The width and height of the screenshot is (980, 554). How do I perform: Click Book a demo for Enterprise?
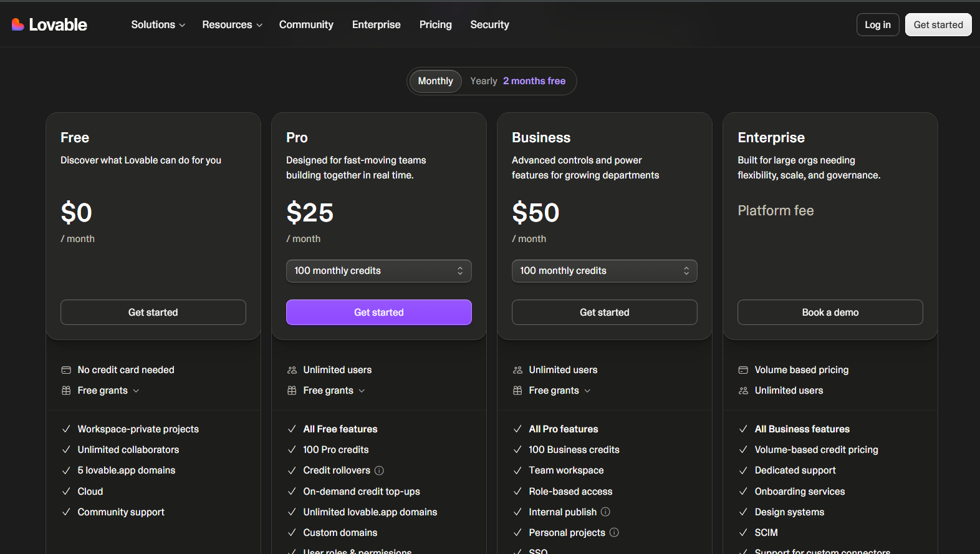pyautogui.click(x=830, y=312)
